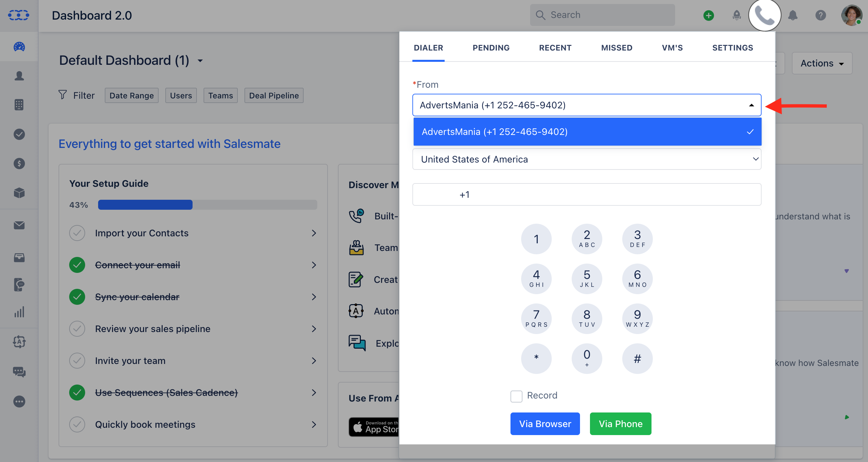Click the Deal Pipeline filter button

[x=274, y=95]
